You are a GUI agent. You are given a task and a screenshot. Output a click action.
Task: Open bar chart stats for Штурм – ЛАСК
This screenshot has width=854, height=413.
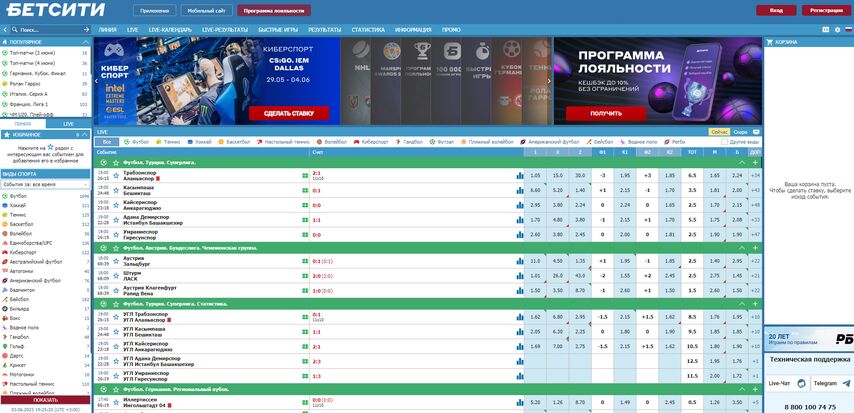pos(520,276)
